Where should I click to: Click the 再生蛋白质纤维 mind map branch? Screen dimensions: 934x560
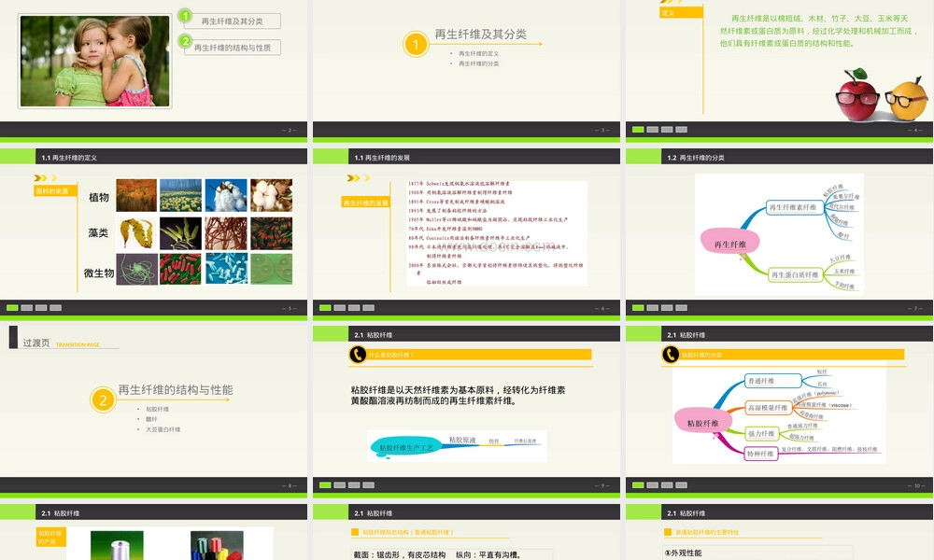coord(795,275)
